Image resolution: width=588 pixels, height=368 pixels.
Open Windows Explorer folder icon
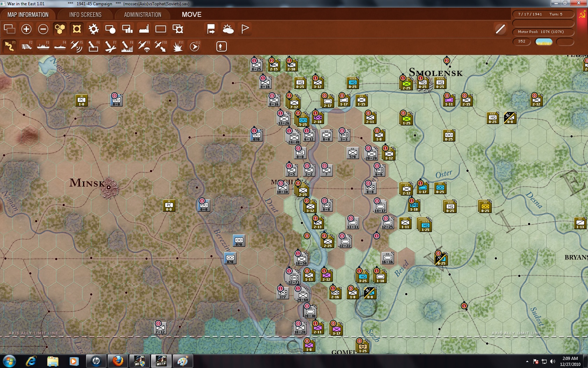point(53,361)
